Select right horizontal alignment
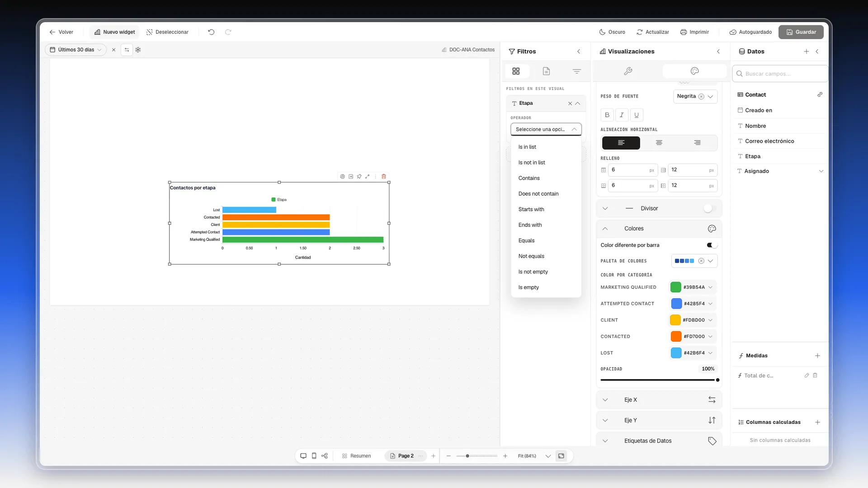The width and height of the screenshot is (868, 488). point(697,143)
